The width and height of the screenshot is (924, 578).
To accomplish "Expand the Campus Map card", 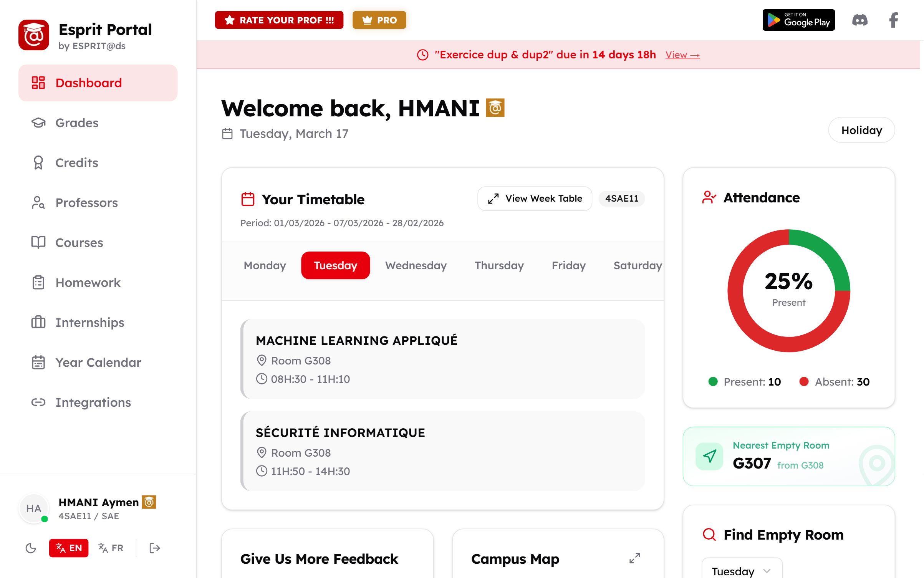I will [x=634, y=558].
